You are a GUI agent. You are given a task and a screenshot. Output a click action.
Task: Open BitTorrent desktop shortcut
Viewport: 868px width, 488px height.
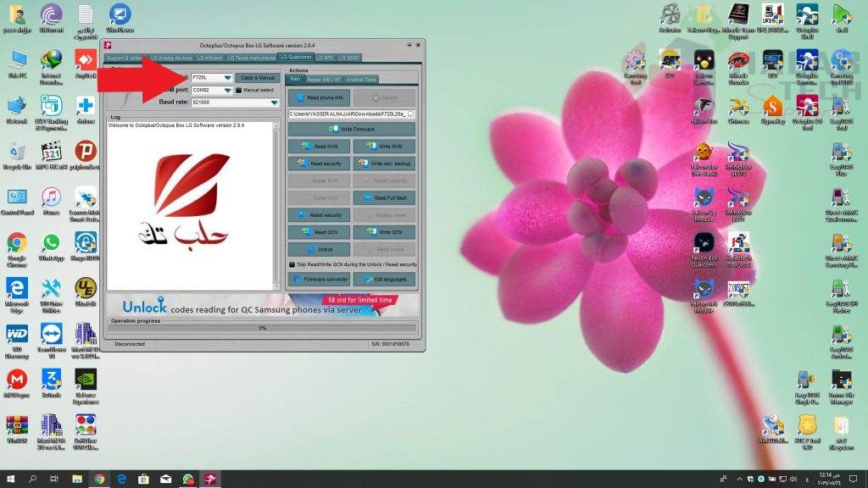[x=51, y=19]
